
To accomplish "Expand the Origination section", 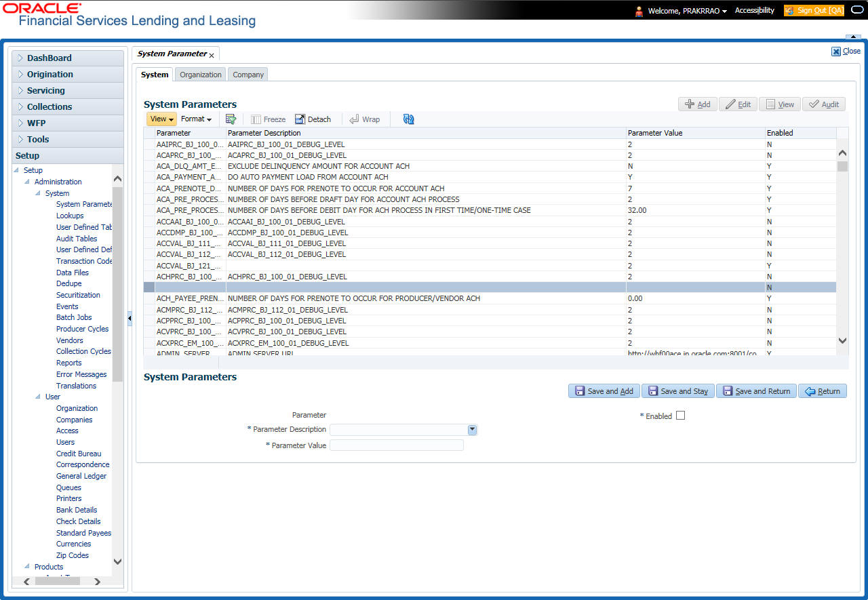I will pos(68,75).
